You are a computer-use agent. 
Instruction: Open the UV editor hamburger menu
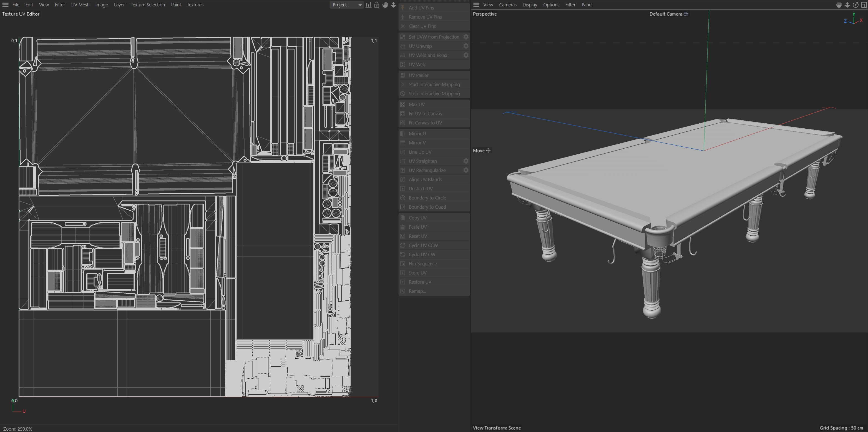[x=5, y=5]
